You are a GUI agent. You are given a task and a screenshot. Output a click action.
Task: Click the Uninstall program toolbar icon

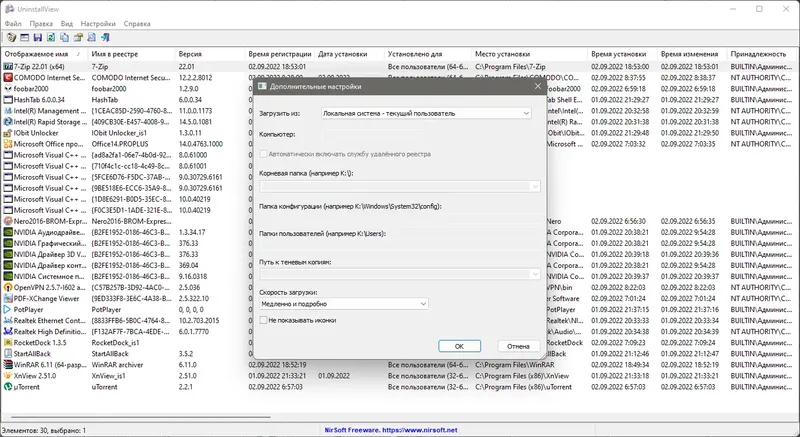11,37
